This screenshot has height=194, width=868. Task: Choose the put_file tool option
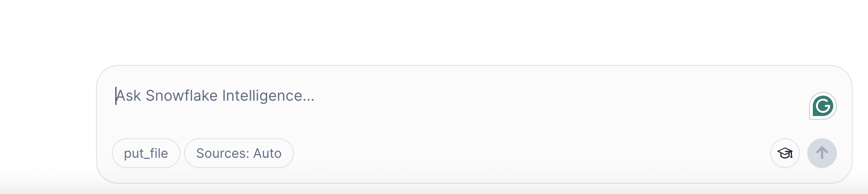pyautogui.click(x=146, y=153)
